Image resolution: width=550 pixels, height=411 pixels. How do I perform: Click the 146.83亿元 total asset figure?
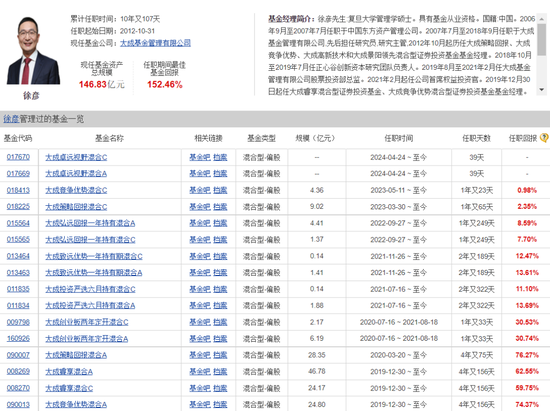[102, 84]
